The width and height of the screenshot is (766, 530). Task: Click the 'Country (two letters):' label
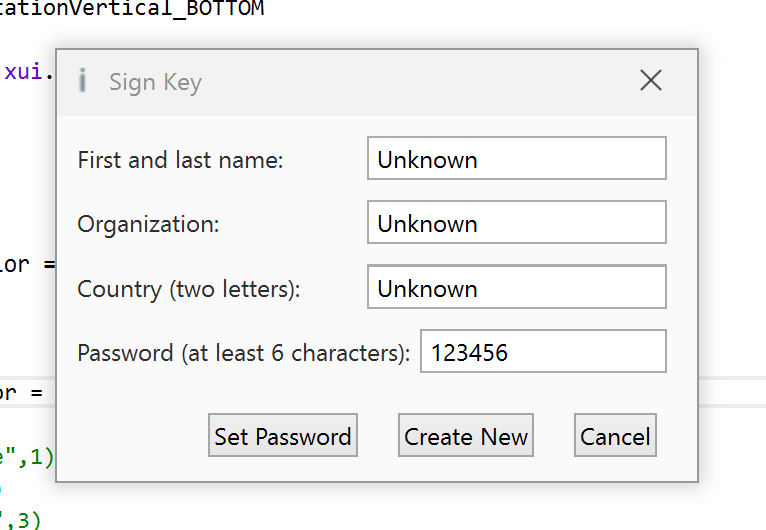pos(189,289)
